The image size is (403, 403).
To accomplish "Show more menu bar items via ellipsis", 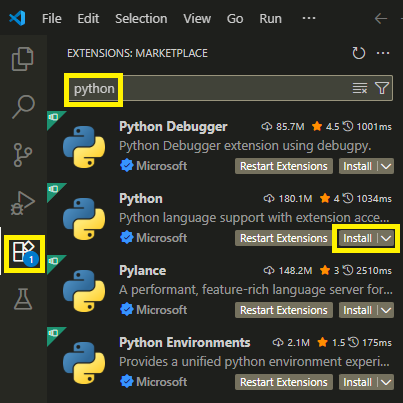I will (x=309, y=18).
